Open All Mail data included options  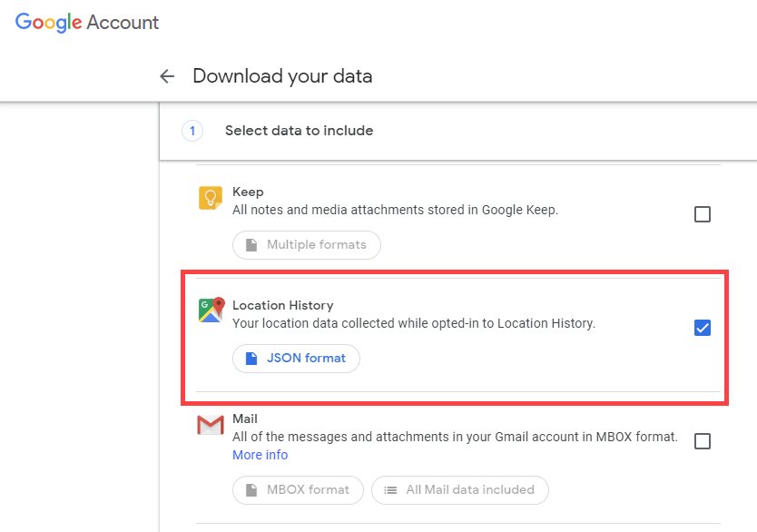click(459, 490)
